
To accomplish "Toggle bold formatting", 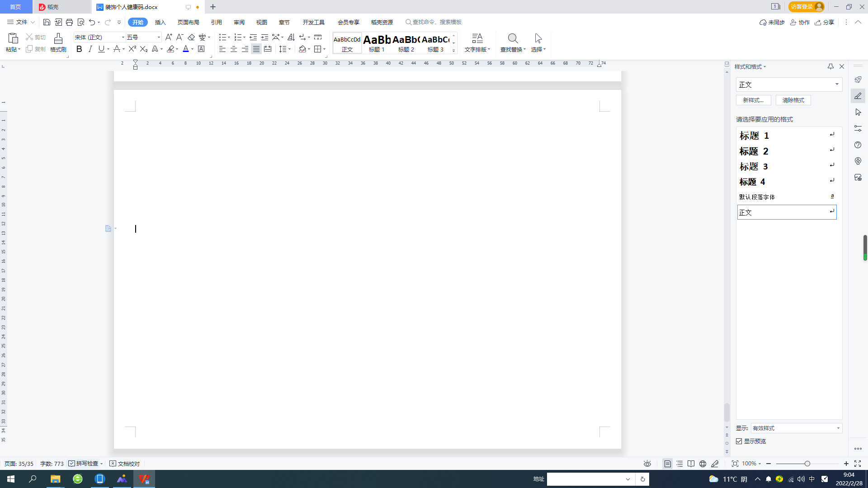I will pyautogui.click(x=79, y=49).
